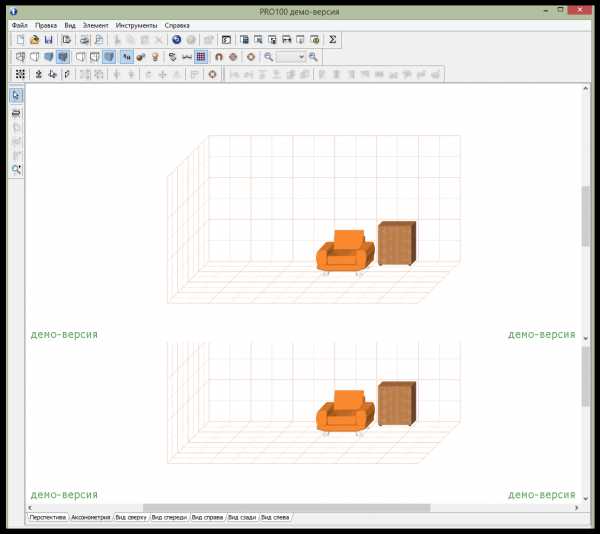Click the New project icon
Screen dimensions: 600x534
point(20,40)
